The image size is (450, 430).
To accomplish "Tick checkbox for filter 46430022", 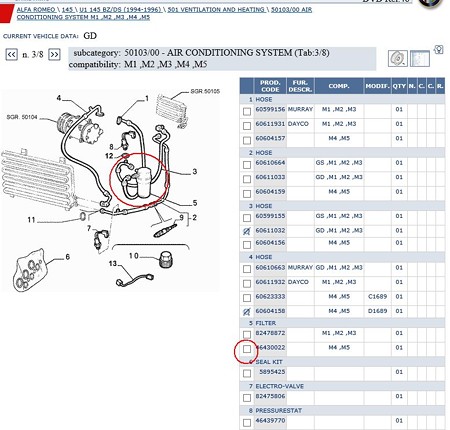I will pyautogui.click(x=247, y=349).
